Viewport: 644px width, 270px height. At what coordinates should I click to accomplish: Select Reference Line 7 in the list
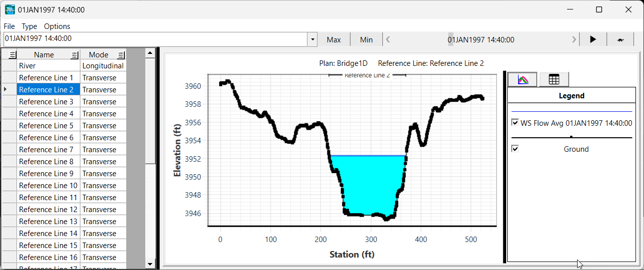tap(46, 150)
